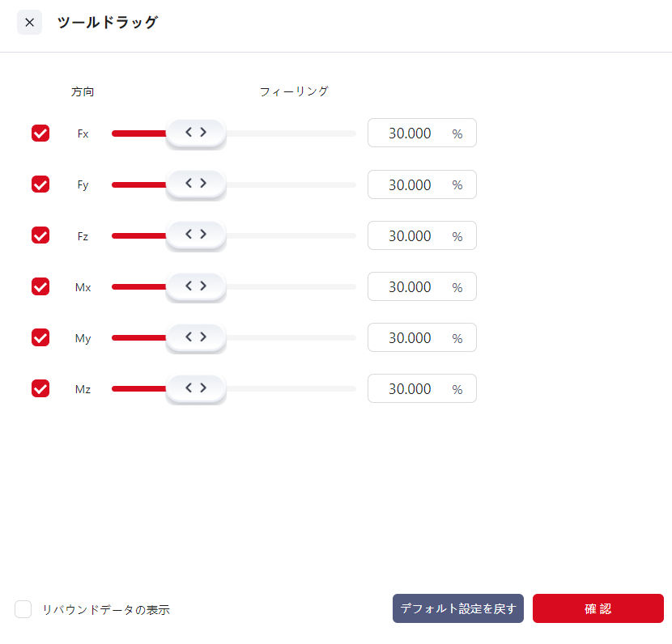This screenshot has width=672, height=644.
Task: Toggle the Mx direction checkbox
Action: coord(40,286)
